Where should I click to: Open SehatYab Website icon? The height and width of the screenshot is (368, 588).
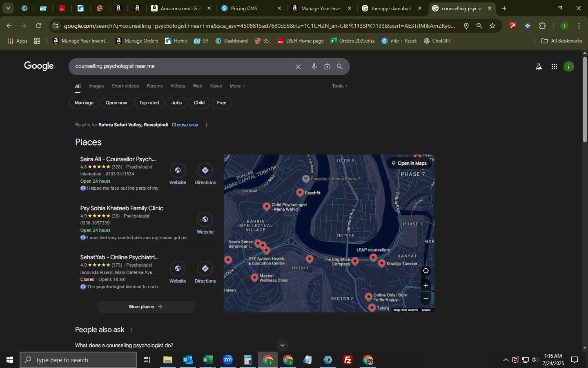click(x=178, y=269)
